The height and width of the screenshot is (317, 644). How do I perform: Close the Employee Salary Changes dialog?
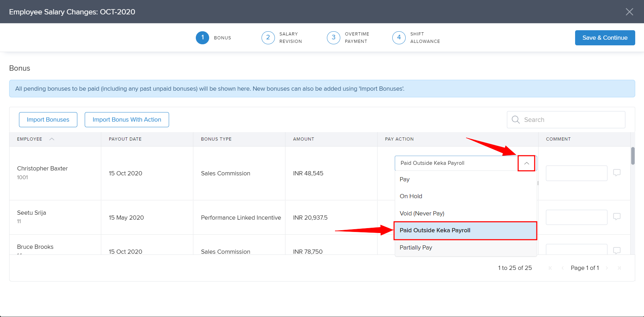629,12
